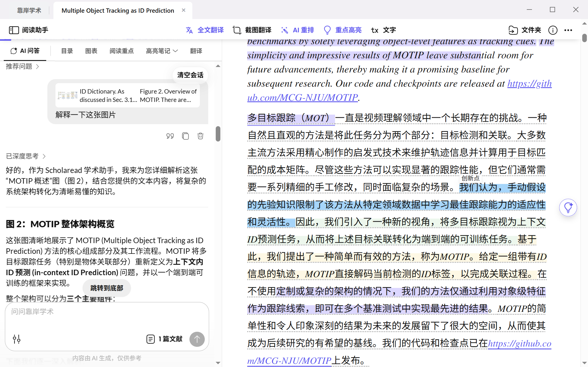
Task: Expand the 推荐问题 suggestions list
Action: [22, 66]
